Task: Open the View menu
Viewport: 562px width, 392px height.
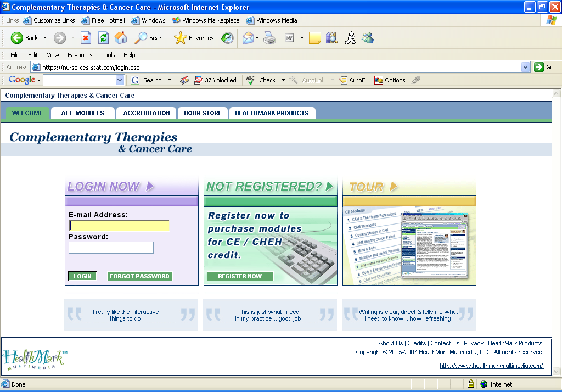Action: point(53,55)
